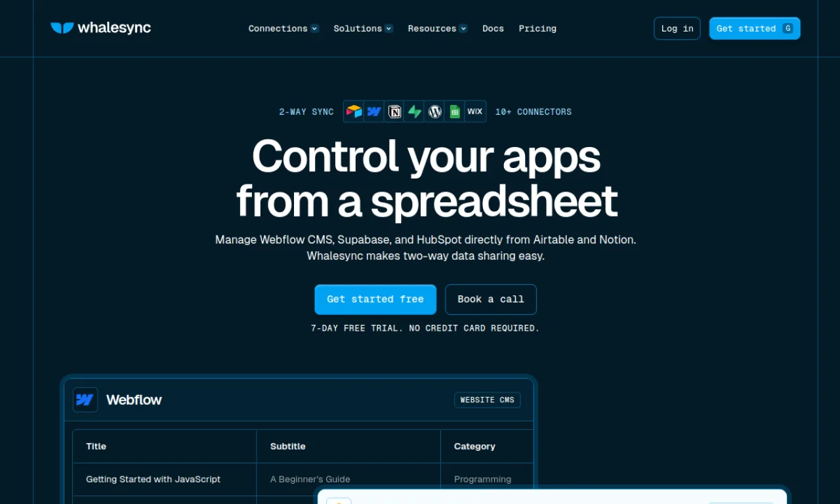Select the WordPress connector icon
Image resolution: width=840 pixels, height=504 pixels.
coord(434,112)
